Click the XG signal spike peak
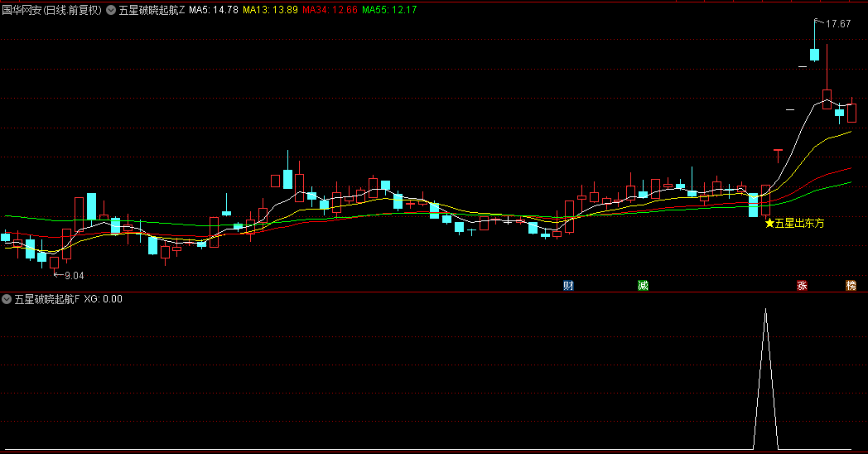 (765, 310)
